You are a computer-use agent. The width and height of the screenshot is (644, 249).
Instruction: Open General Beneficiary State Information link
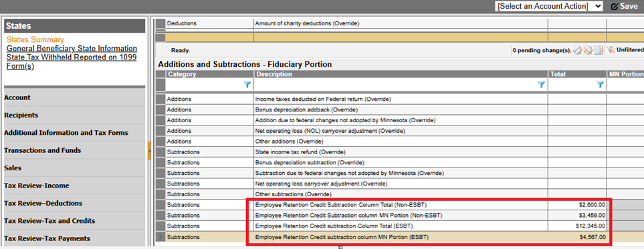[72, 49]
